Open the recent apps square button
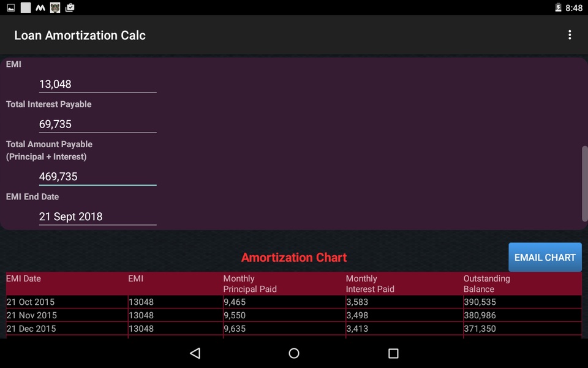Viewport: 588px width, 368px height. [393, 353]
